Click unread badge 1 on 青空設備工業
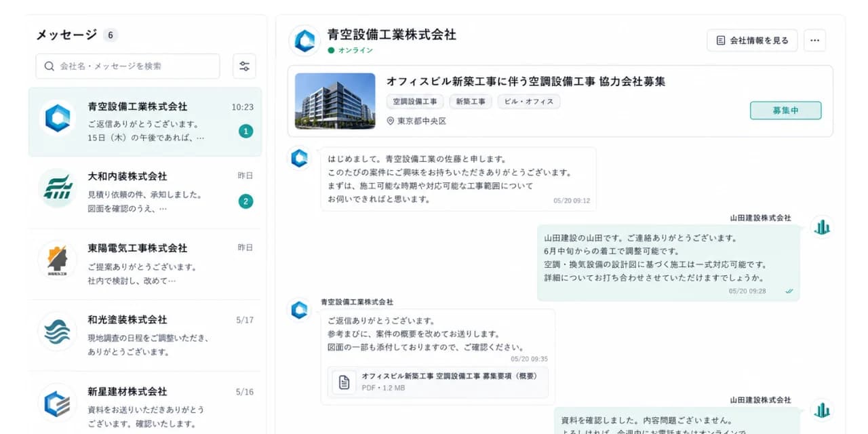 pos(245,131)
